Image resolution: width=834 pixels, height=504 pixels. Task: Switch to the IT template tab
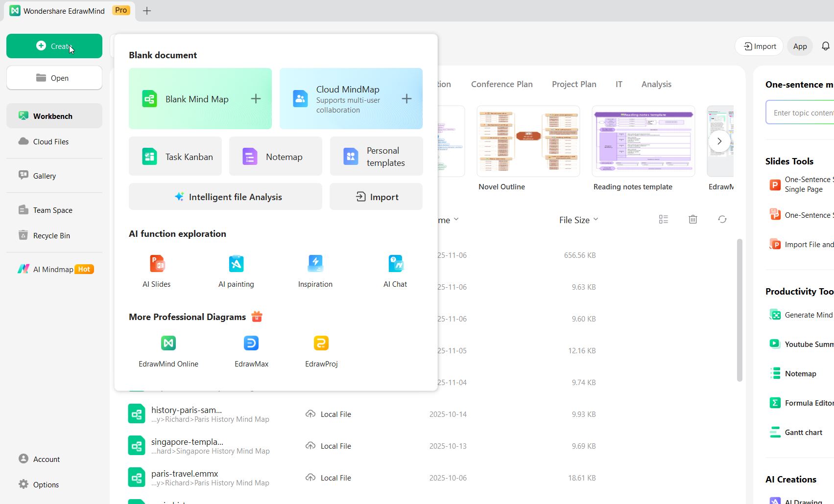click(x=619, y=84)
